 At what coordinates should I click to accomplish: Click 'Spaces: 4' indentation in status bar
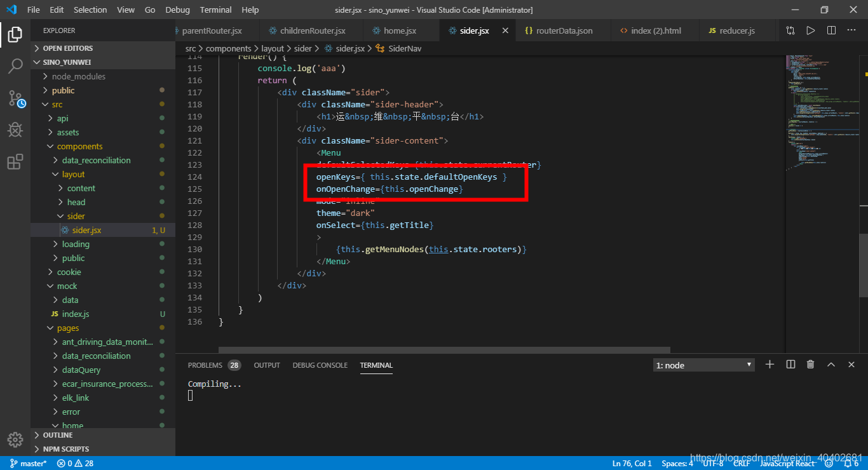(677, 464)
